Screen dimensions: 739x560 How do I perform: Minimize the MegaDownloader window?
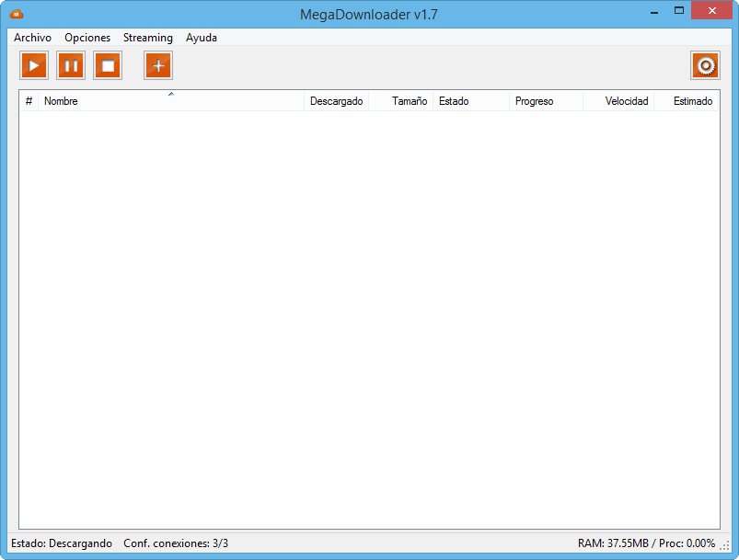click(x=654, y=12)
